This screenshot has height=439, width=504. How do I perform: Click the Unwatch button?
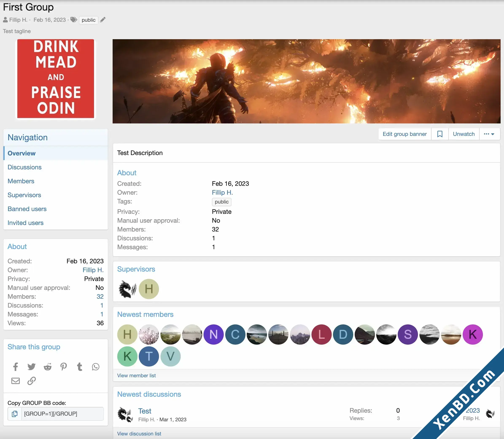coord(464,134)
